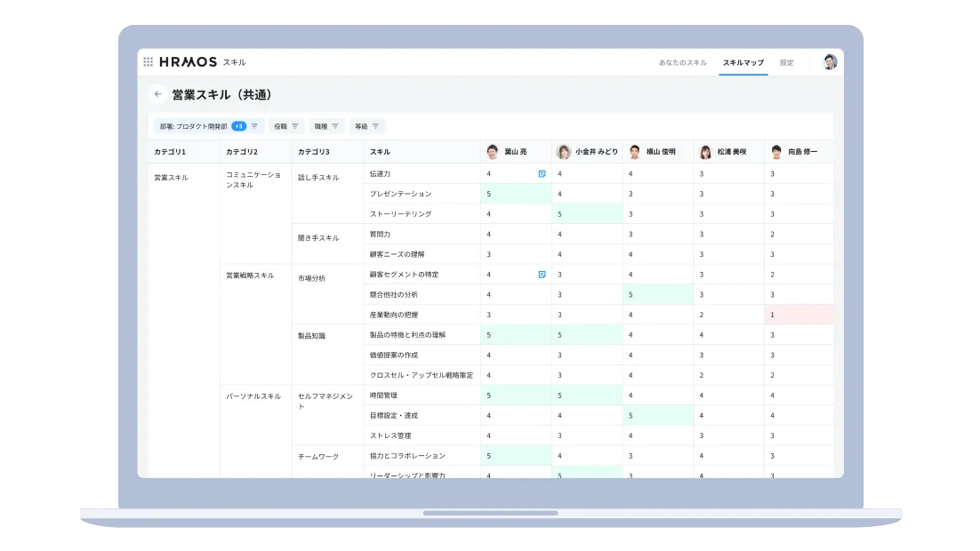Select the red-highlighted score 1 cell for 産業動向の把握
The width and height of the screenshot is (980, 551).
[799, 315]
